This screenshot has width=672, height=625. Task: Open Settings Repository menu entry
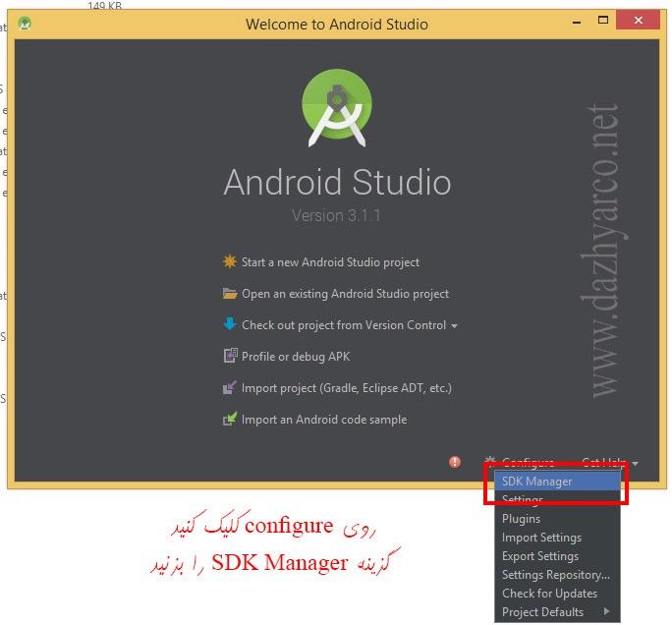(x=556, y=575)
